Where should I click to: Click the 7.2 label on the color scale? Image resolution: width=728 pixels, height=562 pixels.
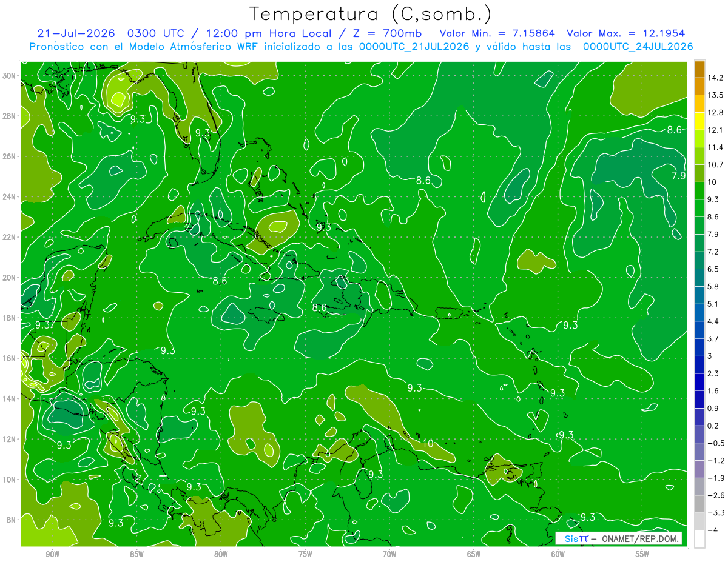713,252
